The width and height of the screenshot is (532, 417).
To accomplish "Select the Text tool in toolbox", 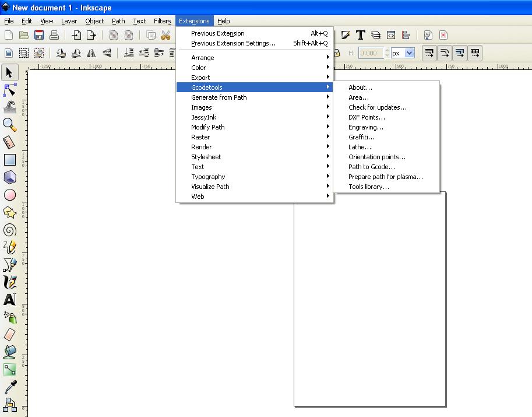I will click(9, 300).
